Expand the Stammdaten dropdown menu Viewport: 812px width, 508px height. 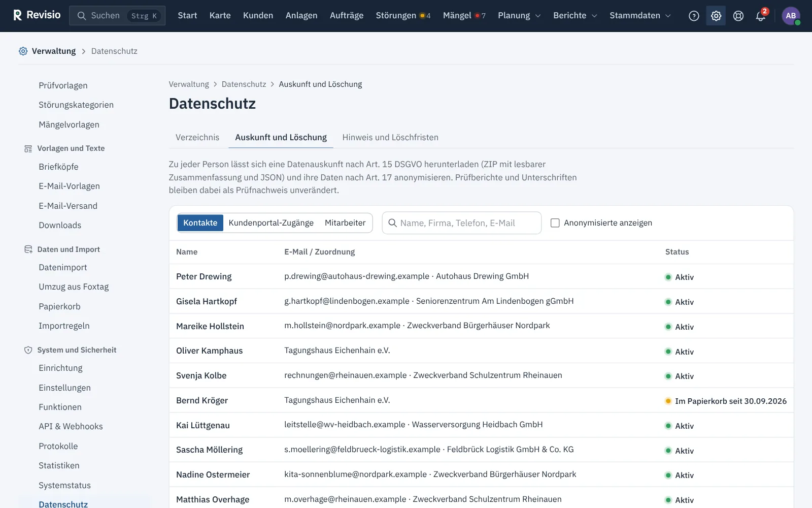(640, 16)
